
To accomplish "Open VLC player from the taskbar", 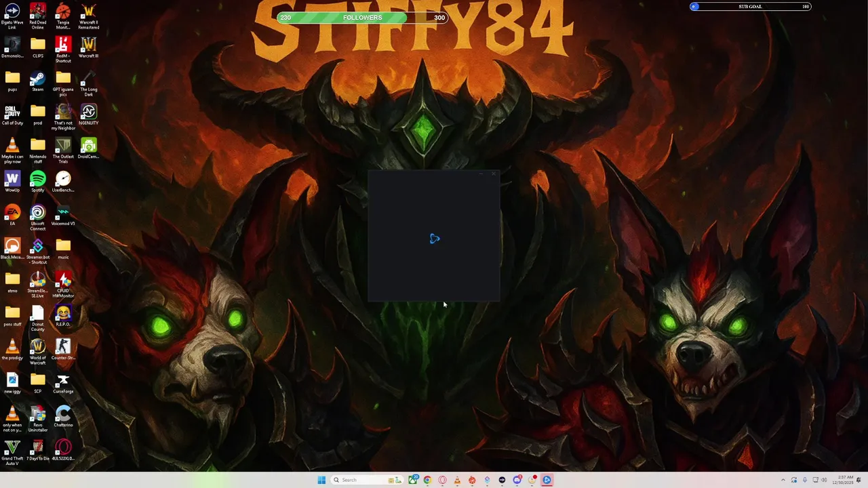I will click(457, 480).
